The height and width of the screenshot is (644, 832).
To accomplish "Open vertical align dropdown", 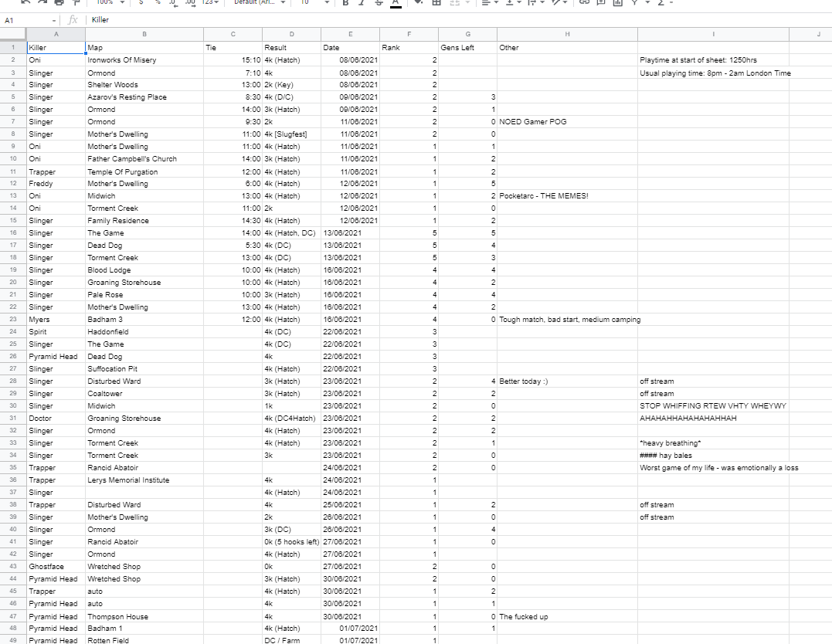I will click(x=513, y=2).
